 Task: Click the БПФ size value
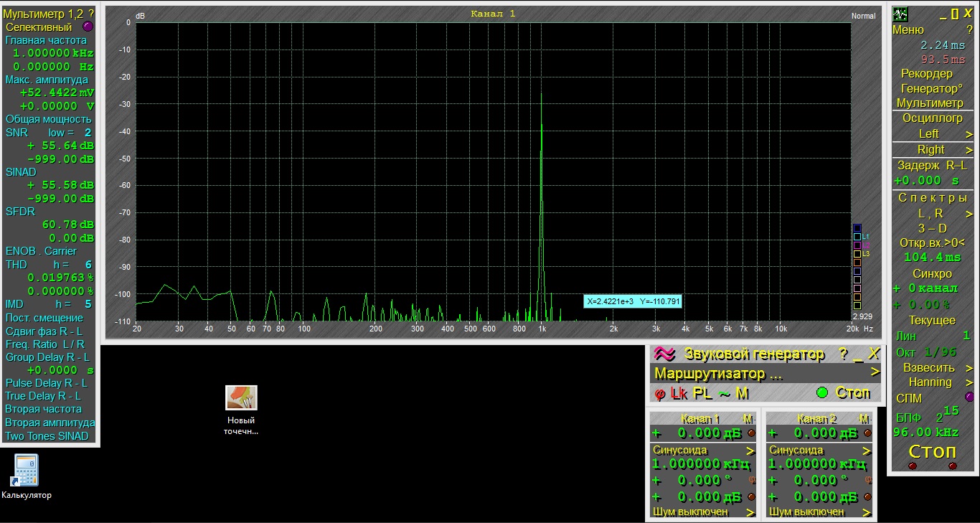coord(947,414)
